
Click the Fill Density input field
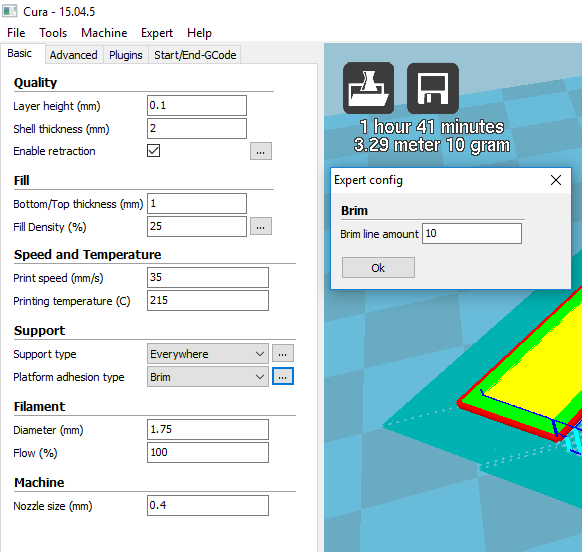point(197,226)
